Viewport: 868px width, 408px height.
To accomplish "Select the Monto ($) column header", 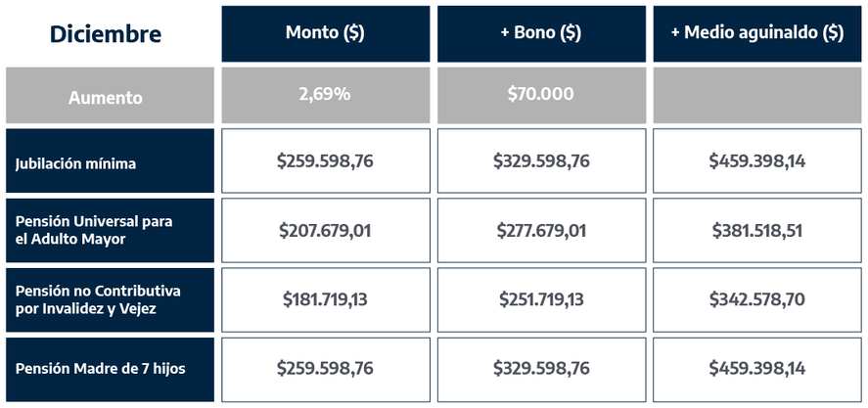I will pos(325,33).
